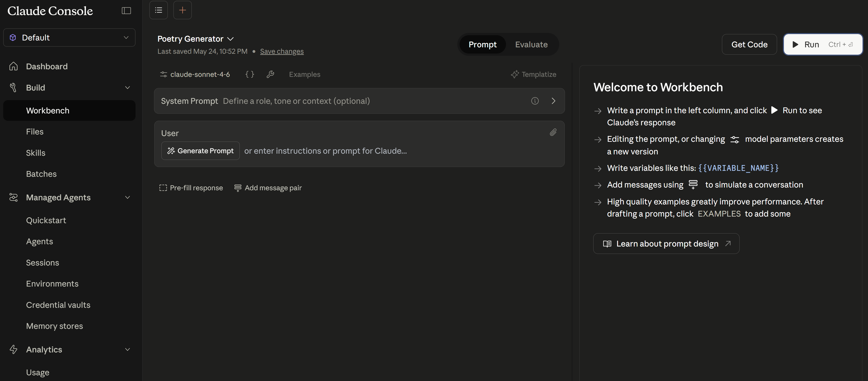Image resolution: width=868 pixels, height=381 pixels.
Task: Switch to the Evaluate tab
Action: coord(531,45)
